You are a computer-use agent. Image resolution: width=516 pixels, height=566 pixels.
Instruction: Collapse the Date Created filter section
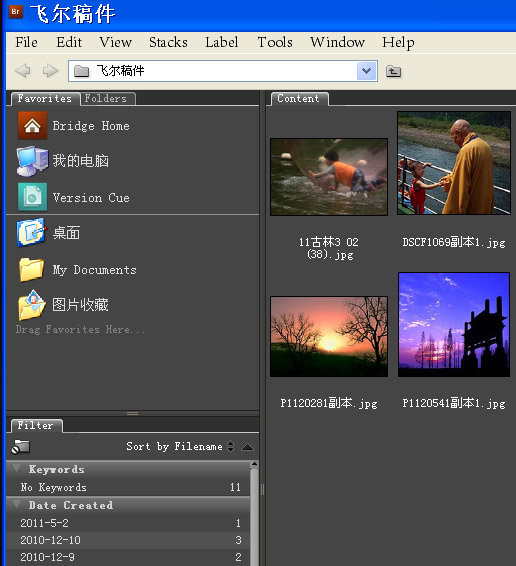pos(16,504)
